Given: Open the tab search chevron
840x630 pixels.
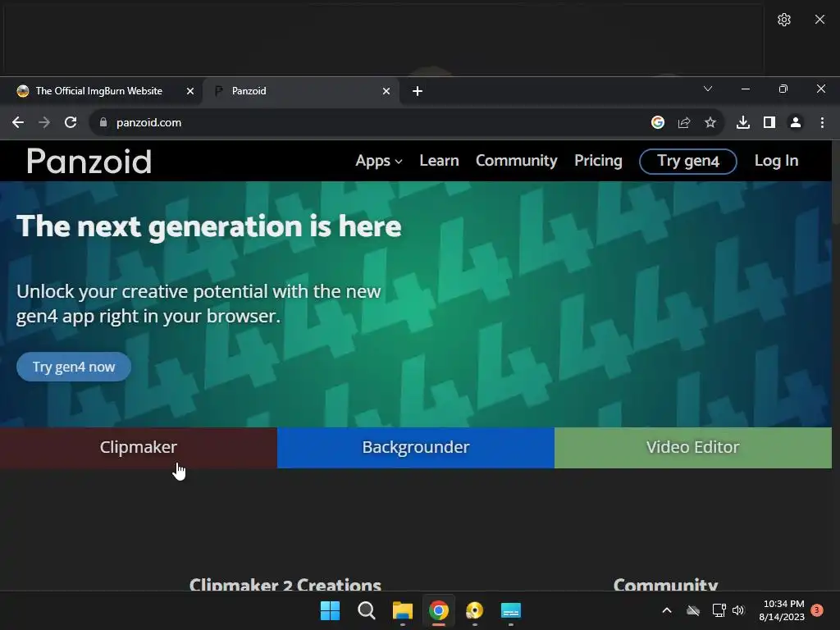Looking at the screenshot, I should tap(708, 89).
